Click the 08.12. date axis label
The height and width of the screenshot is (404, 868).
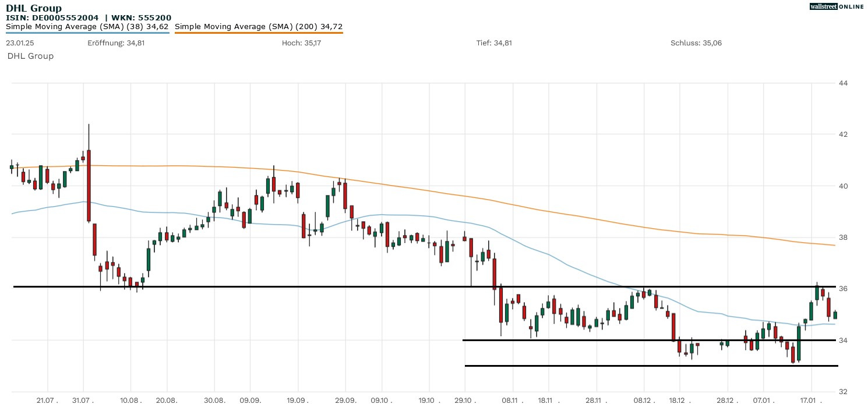point(644,401)
